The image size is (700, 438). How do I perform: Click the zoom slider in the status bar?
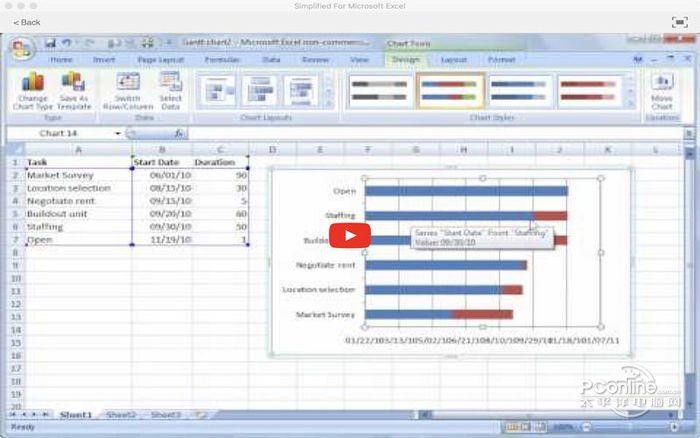pyautogui.click(x=629, y=427)
